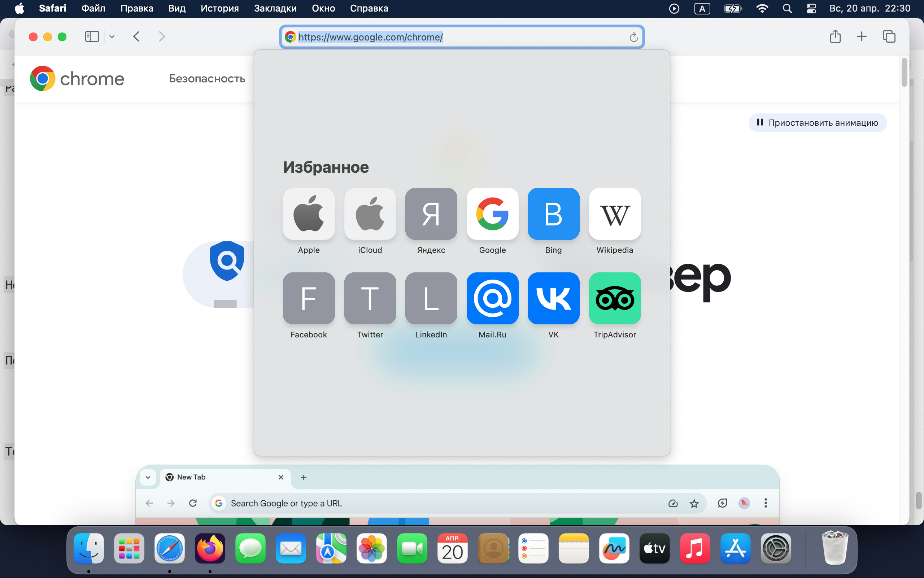The height and width of the screenshot is (578, 924).
Task: Open Music from the Dock
Action: (695, 548)
